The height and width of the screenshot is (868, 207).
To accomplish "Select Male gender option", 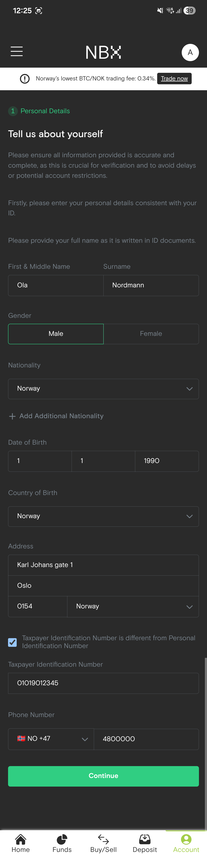I will pyautogui.click(x=56, y=334).
